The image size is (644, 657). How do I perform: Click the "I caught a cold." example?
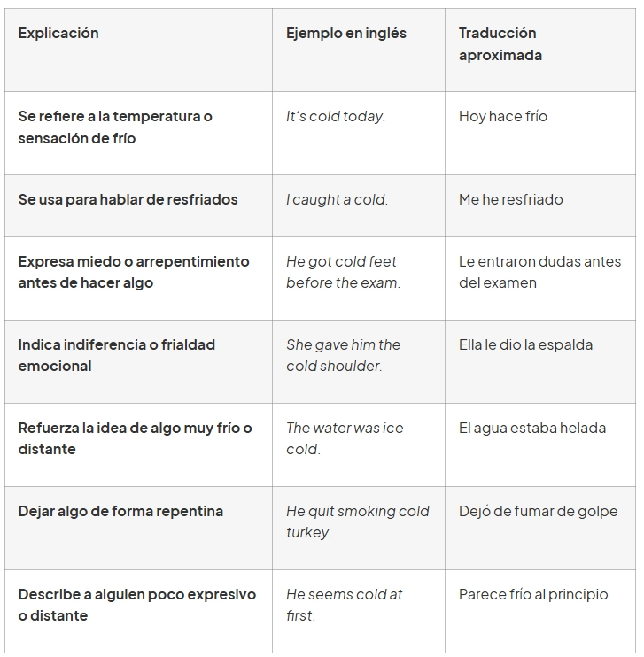[x=337, y=200]
